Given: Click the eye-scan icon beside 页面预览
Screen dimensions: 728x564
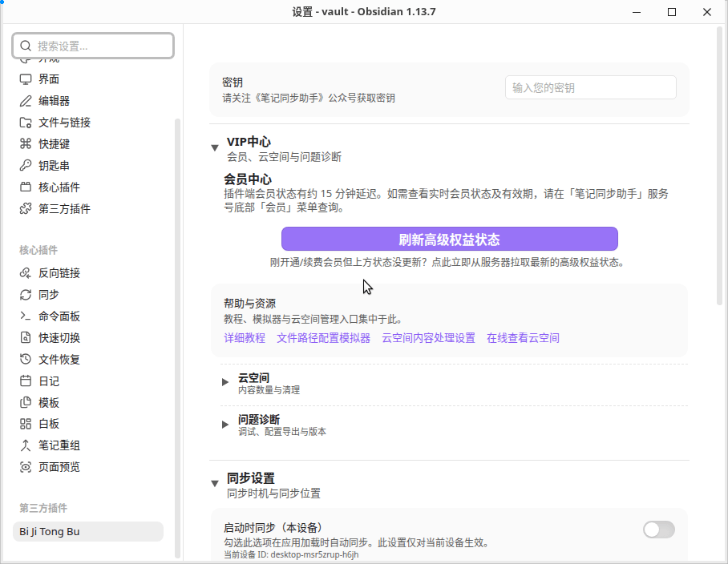Looking at the screenshot, I should [26, 467].
